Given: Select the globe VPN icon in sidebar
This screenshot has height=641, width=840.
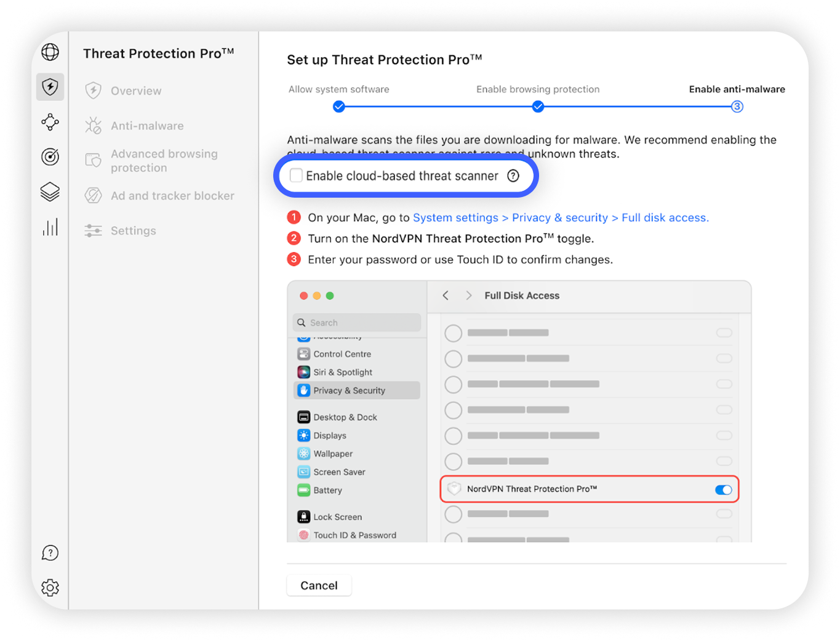Looking at the screenshot, I should coord(50,52).
